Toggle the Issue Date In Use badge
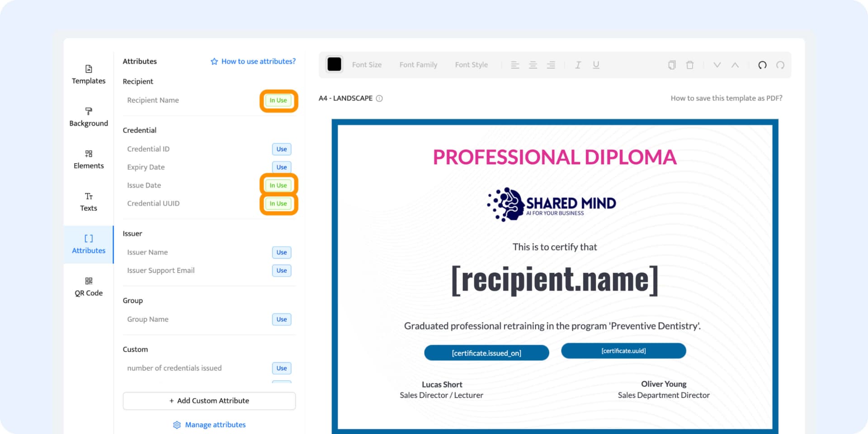 point(278,185)
